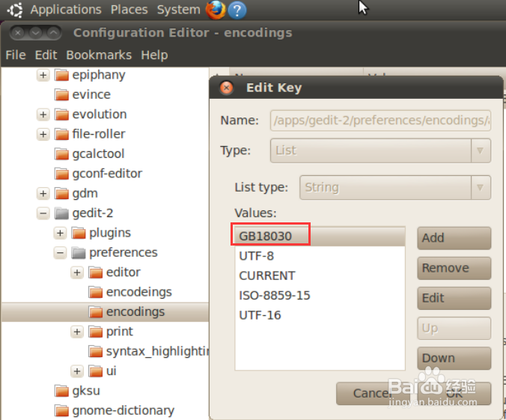Viewport: 506px width, 420px height.
Task: Open the Edit menu in menu bar
Action: (x=46, y=55)
